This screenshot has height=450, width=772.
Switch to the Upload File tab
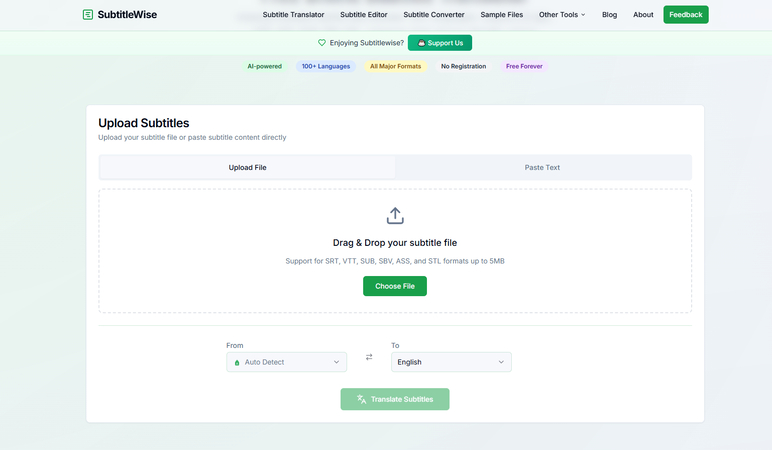pos(247,167)
